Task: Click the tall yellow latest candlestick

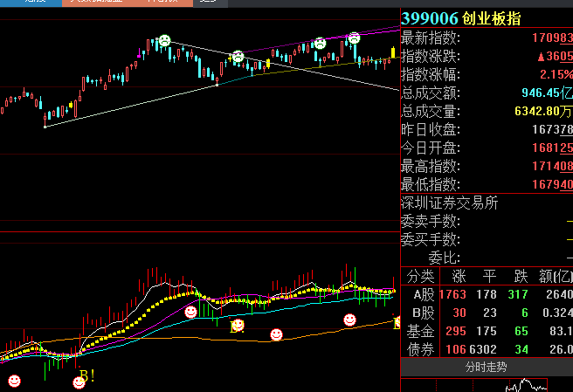Action: tap(393, 52)
